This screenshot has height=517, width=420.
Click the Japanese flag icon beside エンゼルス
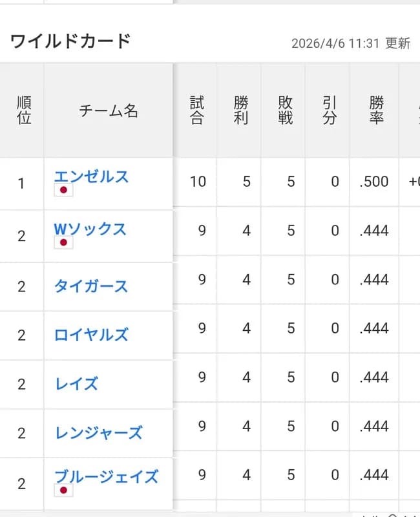(x=62, y=191)
